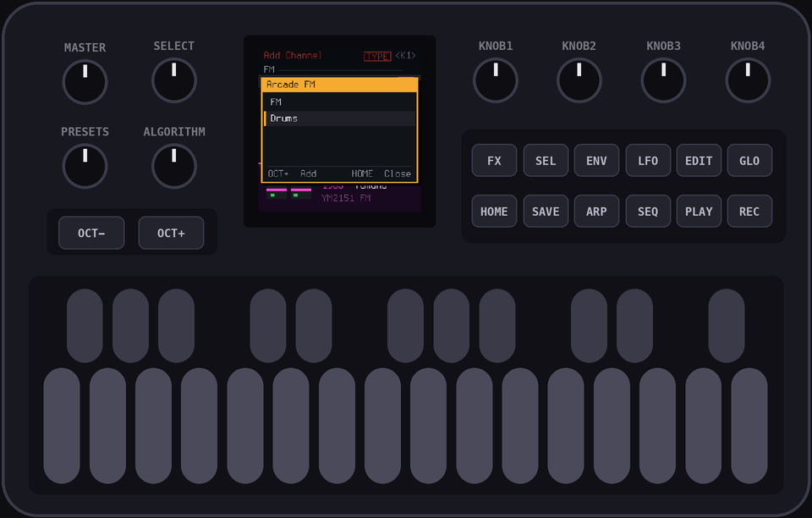Select the TYPE tab on screen
The height and width of the screenshot is (518, 812).
click(x=377, y=56)
